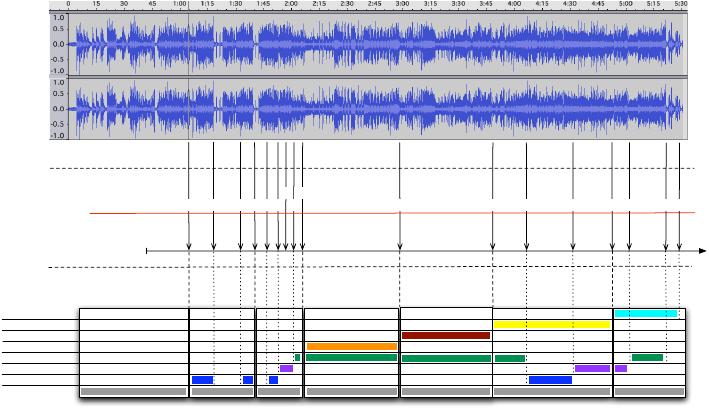Select the green bar beneath the orange bar

pyautogui.click(x=352, y=358)
